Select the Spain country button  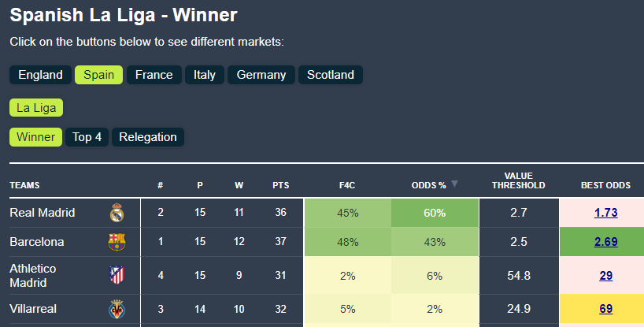pyautogui.click(x=99, y=75)
